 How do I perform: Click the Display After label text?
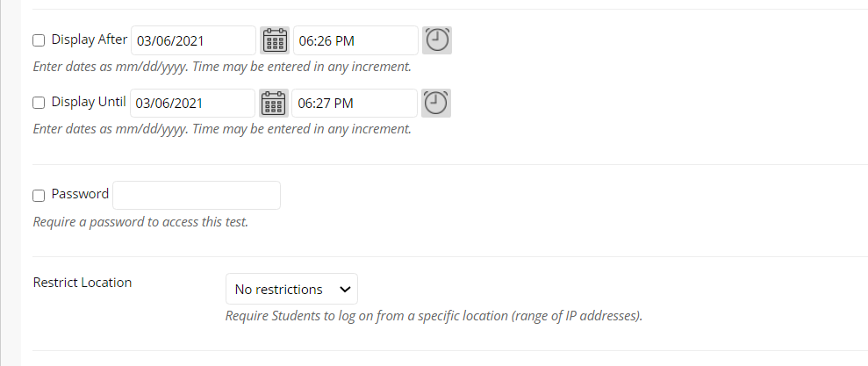(90, 39)
